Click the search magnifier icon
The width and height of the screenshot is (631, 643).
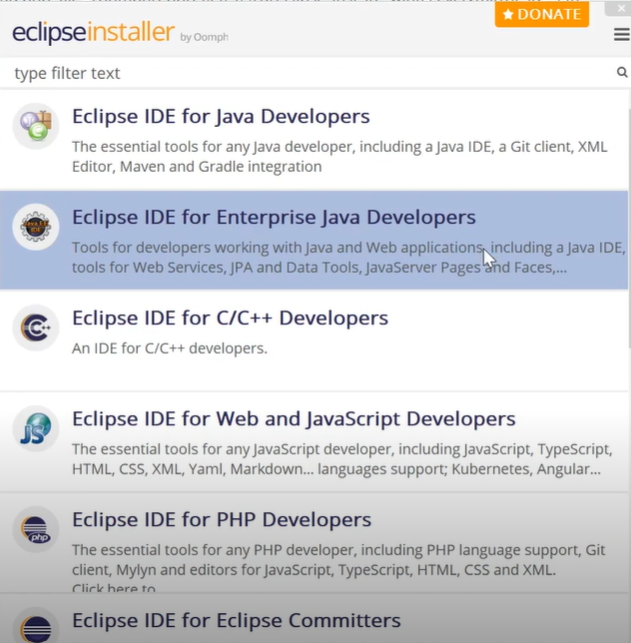click(x=622, y=73)
